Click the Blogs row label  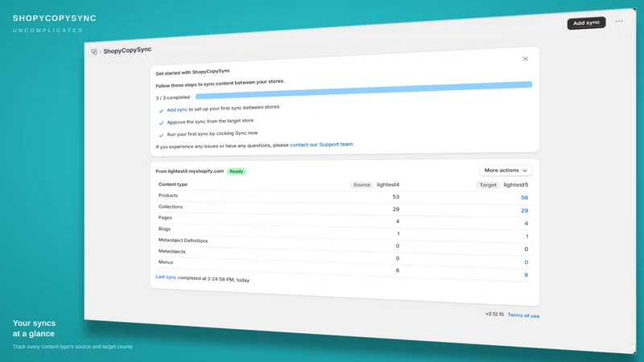[164, 229]
